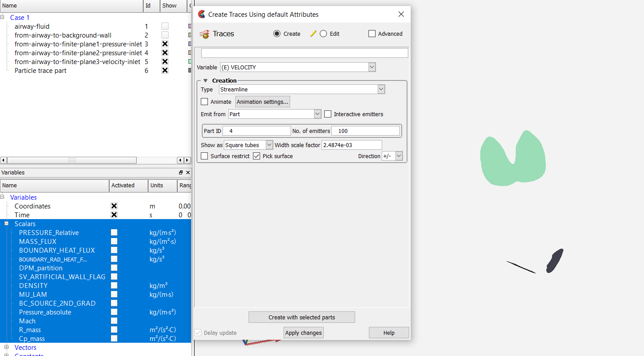Click the Id column header in parts list

click(x=152, y=6)
